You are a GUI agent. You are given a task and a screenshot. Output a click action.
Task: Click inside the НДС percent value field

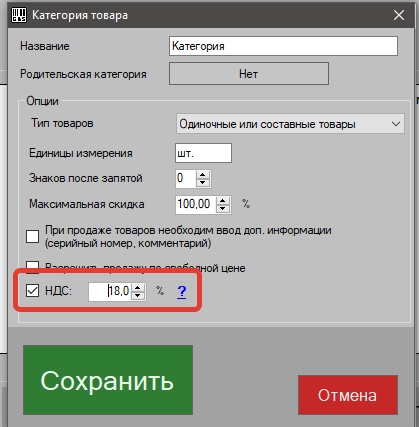click(110, 292)
